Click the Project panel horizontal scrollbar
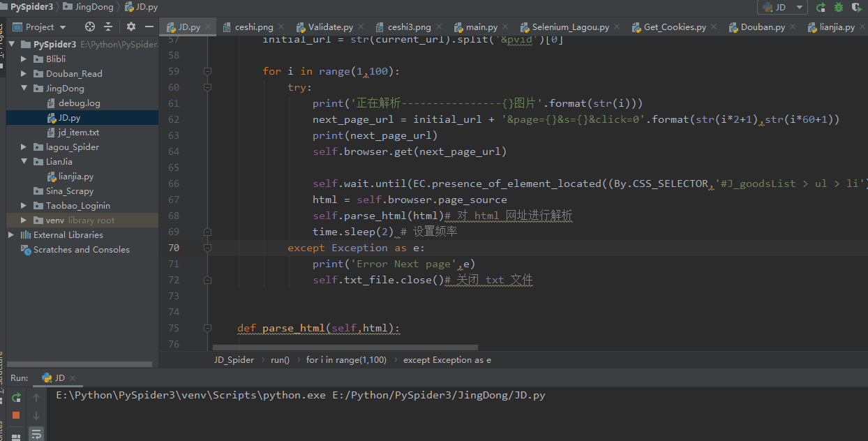Image resolution: width=868 pixels, height=441 pixels. (x=79, y=364)
